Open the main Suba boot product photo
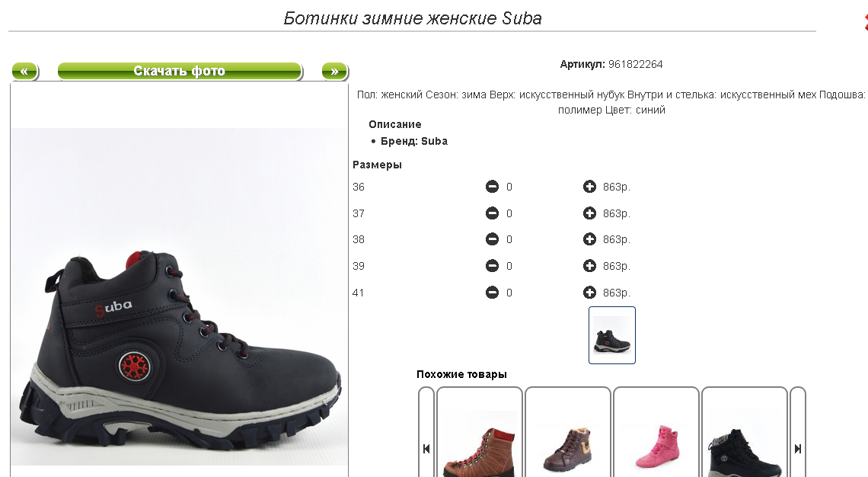Image resolution: width=868 pixels, height=477 pixels. (x=180, y=296)
